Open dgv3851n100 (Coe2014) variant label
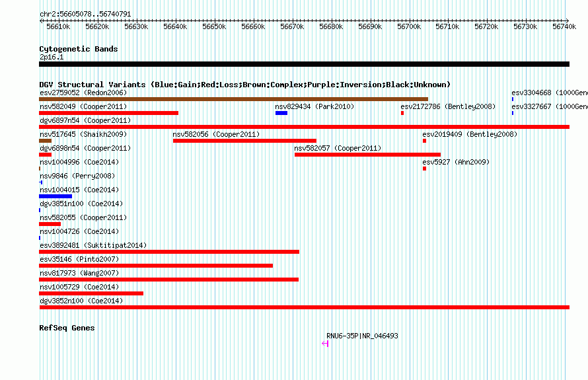Viewport: 588px width, 380px height. coord(81,204)
